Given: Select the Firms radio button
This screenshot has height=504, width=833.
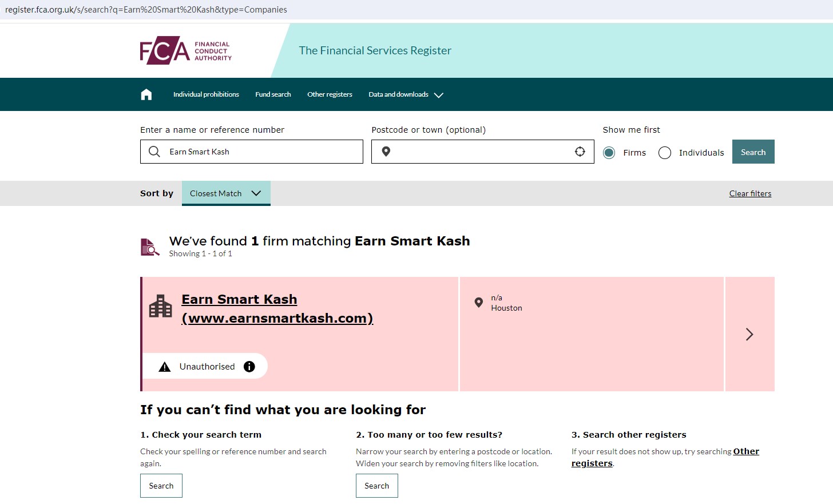Looking at the screenshot, I should pos(609,153).
